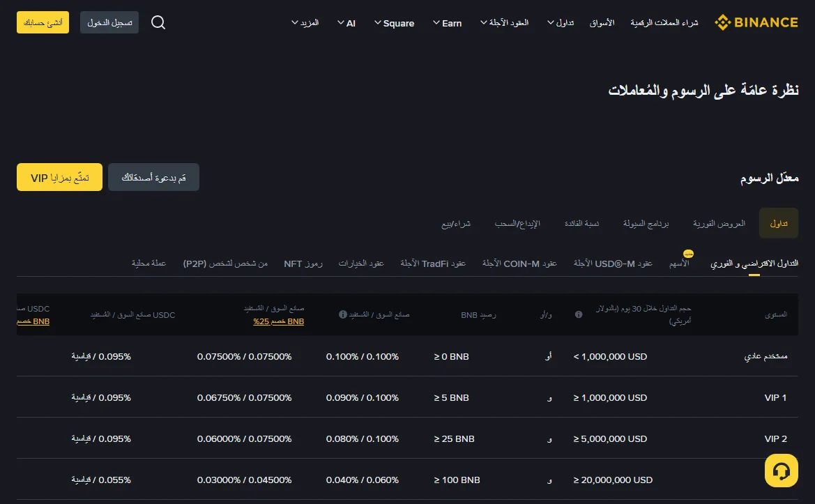Select the العروض الفورية tab

pyautogui.click(x=719, y=224)
